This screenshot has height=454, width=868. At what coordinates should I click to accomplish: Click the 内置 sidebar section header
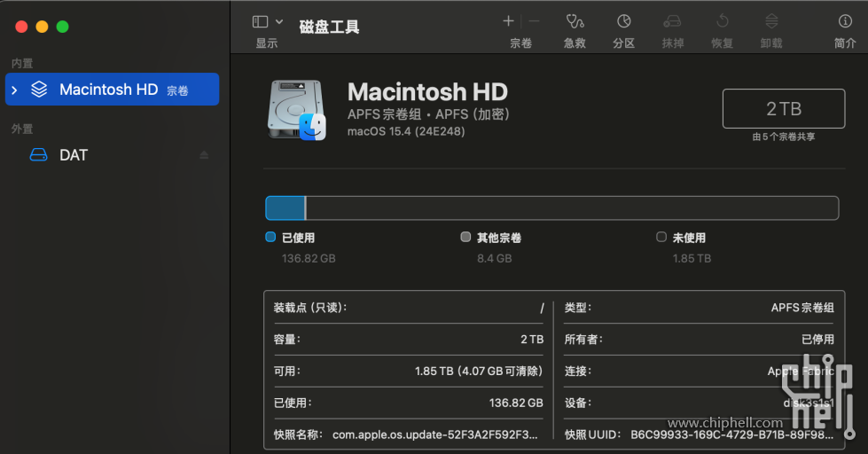coord(22,63)
